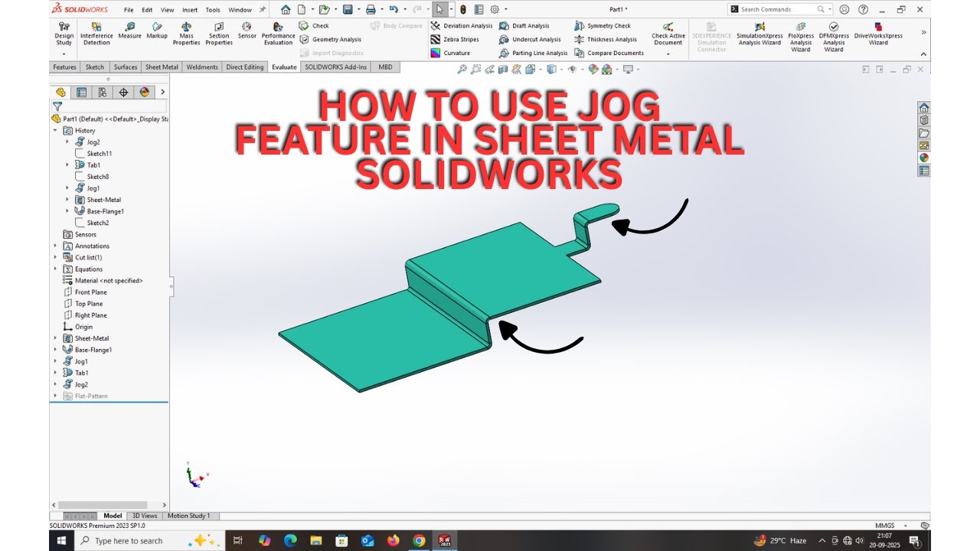Open FloXpress Analysis Wizard
Viewport: 980px width, 551px height.
click(x=801, y=37)
